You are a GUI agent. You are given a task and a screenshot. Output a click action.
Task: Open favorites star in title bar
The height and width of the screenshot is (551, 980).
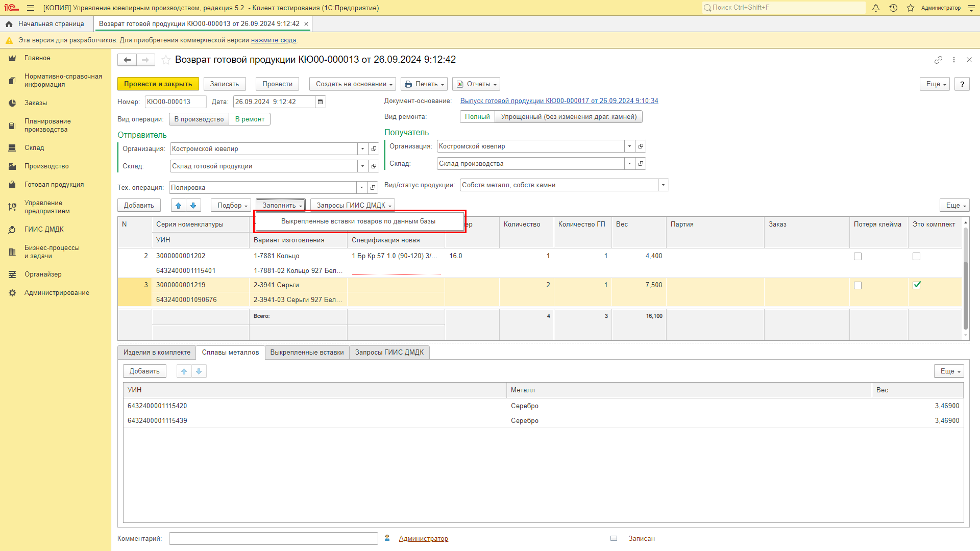pyautogui.click(x=911, y=8)
